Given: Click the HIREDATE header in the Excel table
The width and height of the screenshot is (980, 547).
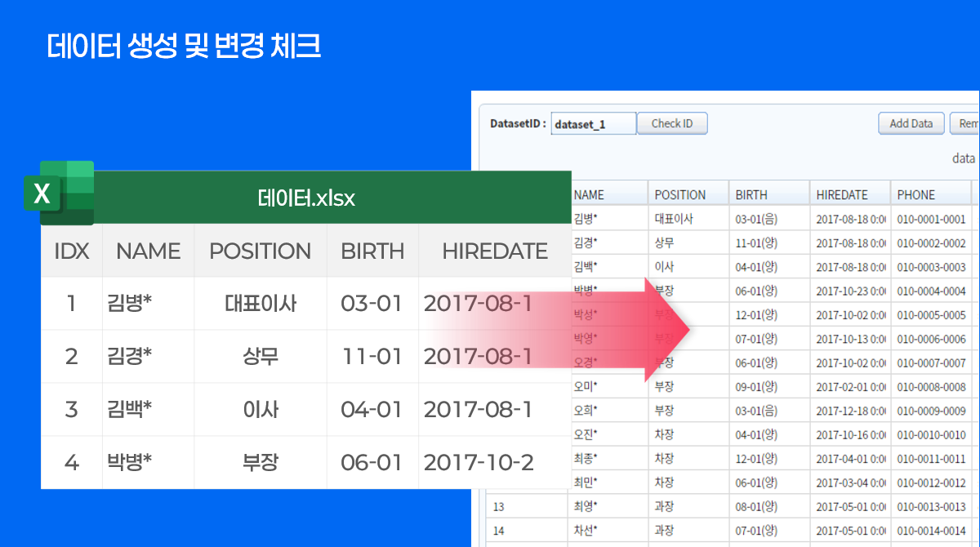Looking at the screenshot, I should [495, 251].
